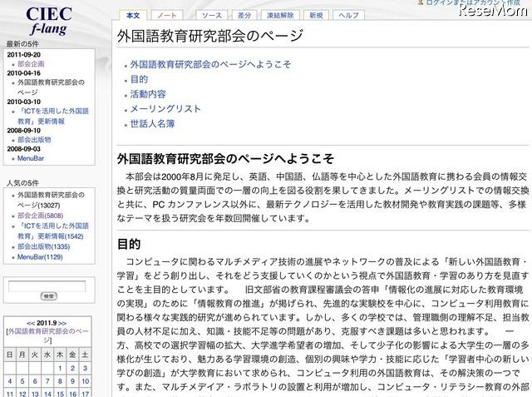The image size is (532, 397).
Task: Click the 2010-04-16 date entry
Action: [x=24, y=73]
